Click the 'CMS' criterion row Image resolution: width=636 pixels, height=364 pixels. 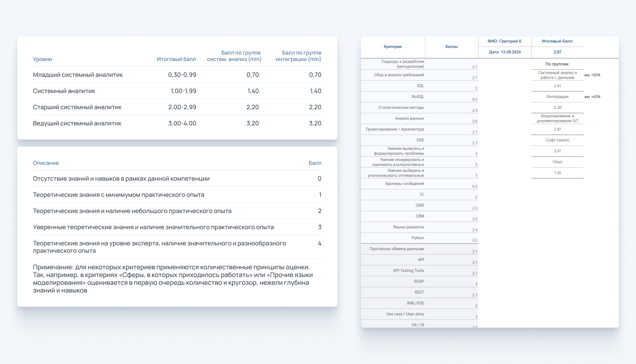click(x=420, y=205)
